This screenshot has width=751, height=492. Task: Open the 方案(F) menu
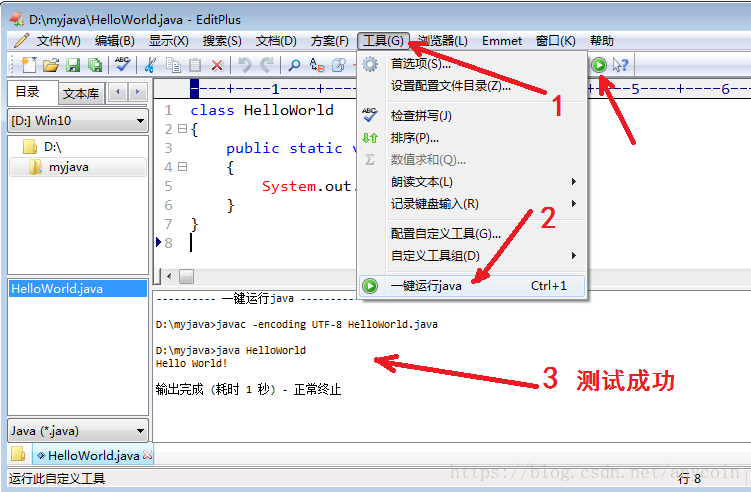pos(329,41)
